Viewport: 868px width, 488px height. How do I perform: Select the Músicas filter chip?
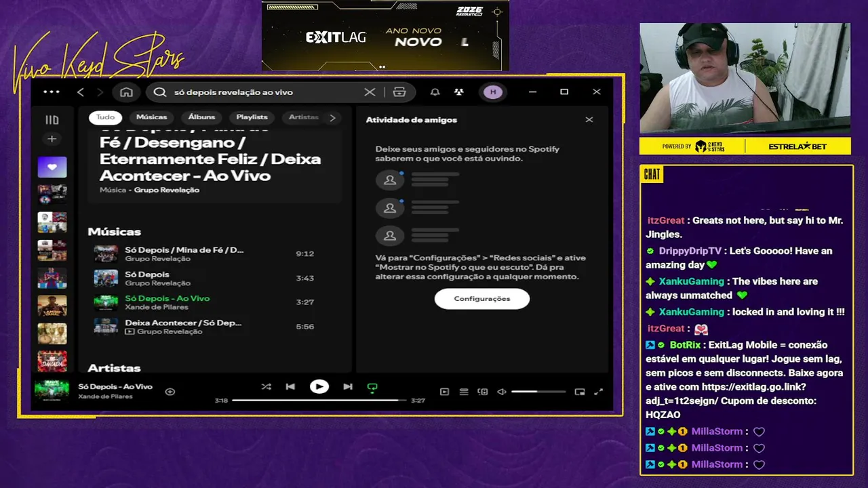[x=151, y=117]
